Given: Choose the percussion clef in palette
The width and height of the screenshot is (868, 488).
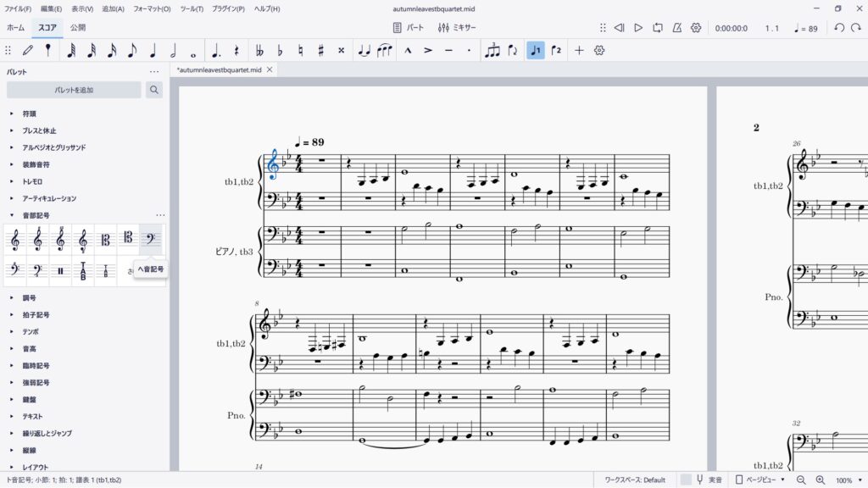Looking at the screenshot, I should (x=59, y=271).
